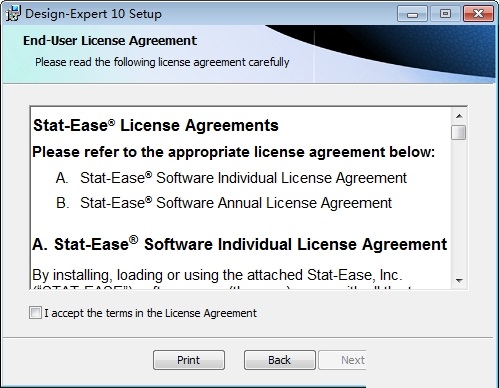Click the "End-User License Agreement" header title
499x388 pixels.
click(x=110, y=41)
